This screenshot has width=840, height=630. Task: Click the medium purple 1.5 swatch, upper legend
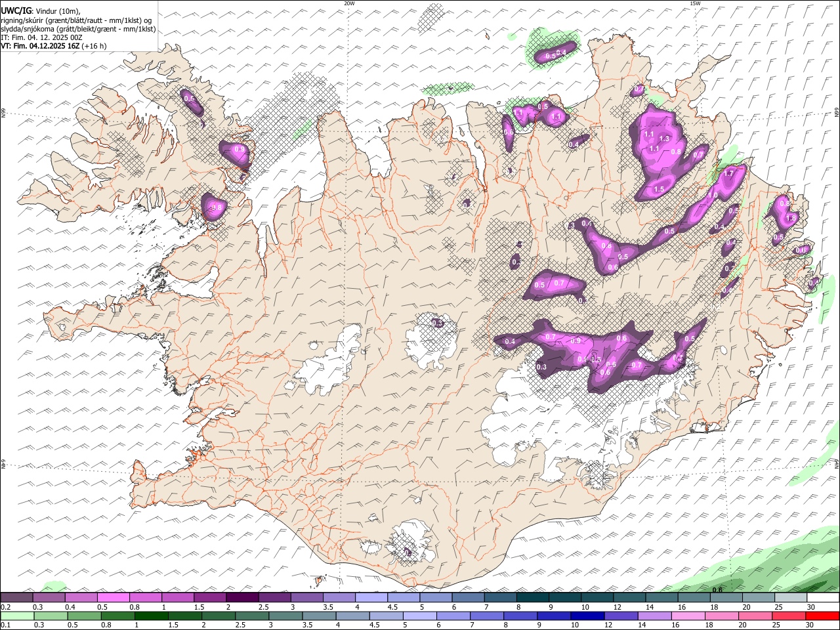(209, 597)
